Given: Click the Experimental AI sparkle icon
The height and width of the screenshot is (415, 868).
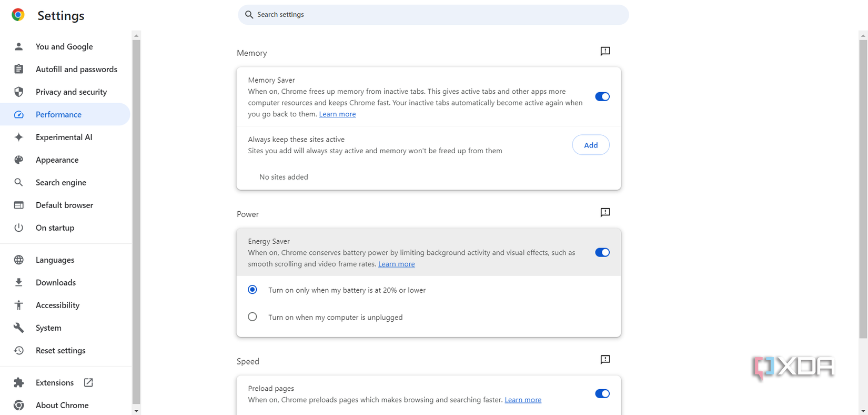Looking at the screenshot, I should [x=18, y=137].
